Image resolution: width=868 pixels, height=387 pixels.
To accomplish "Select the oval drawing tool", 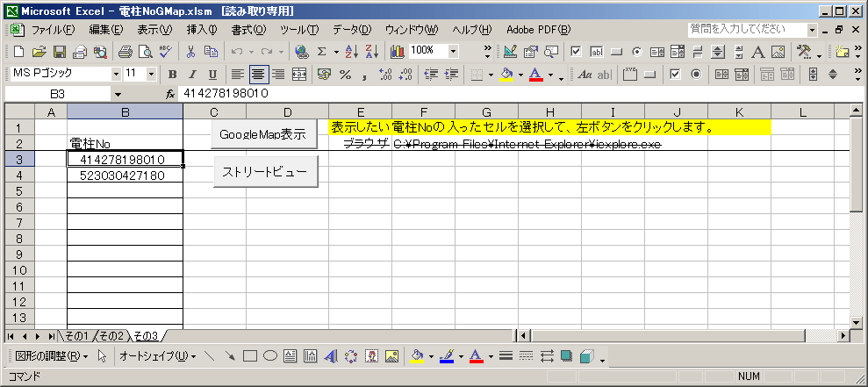I will [270, 356].
